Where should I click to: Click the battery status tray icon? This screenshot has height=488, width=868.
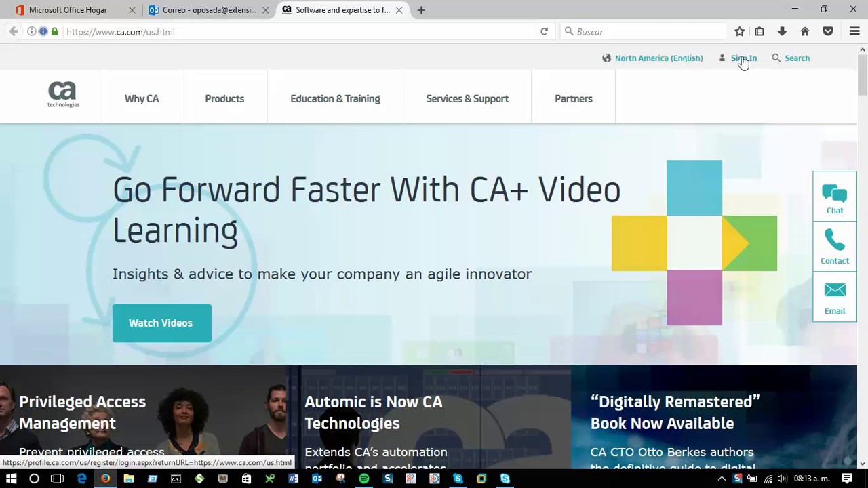tap(752, 479)
